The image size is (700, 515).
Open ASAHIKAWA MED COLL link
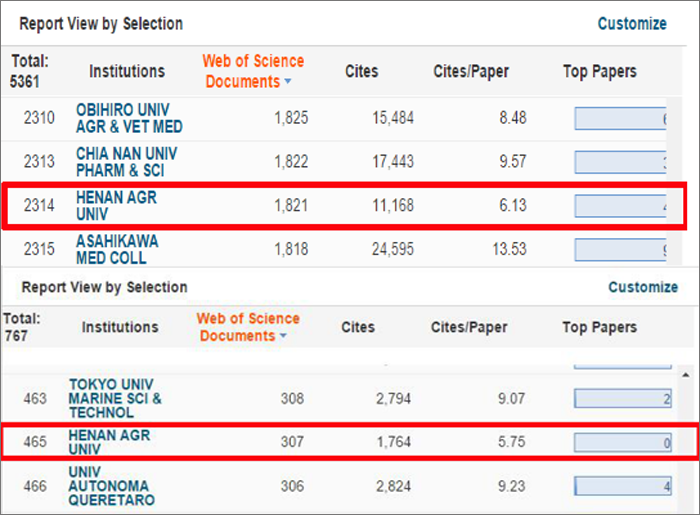[x=117, y=249]
